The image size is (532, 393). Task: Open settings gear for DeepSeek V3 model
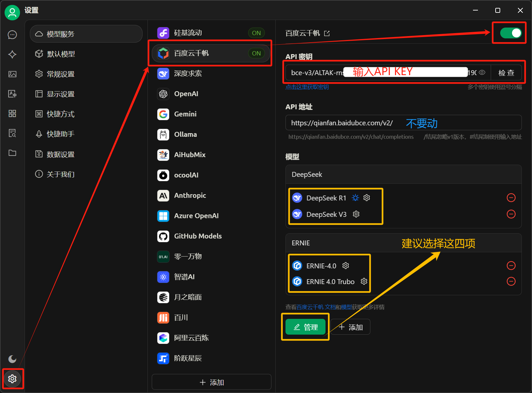tap(356, 214)
